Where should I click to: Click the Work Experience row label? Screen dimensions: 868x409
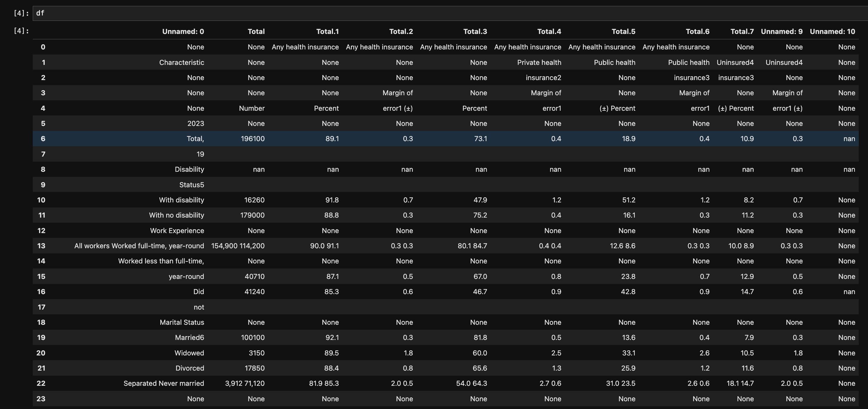point(177,231)
